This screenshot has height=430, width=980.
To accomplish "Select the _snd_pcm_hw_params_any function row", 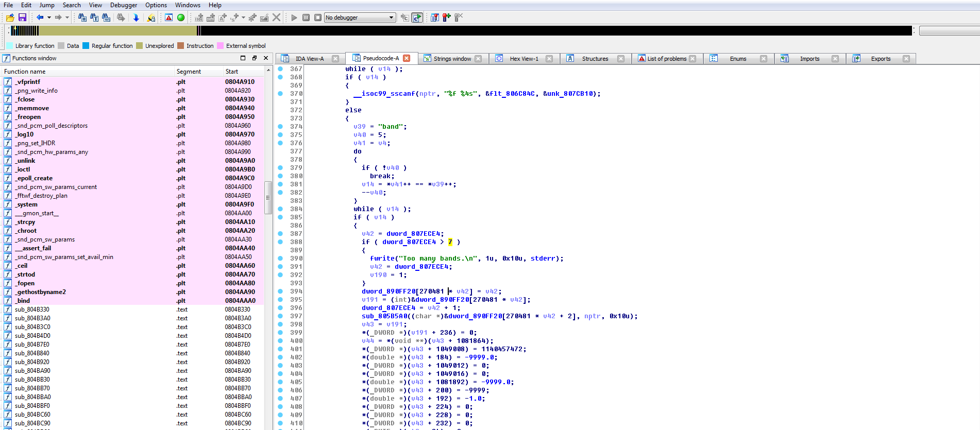I will (x=52, y=152).
